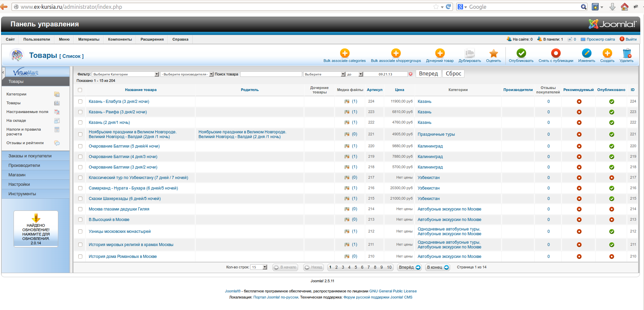Click the date field showing 09.21.13
The image size is (644, 310).
click(x=386, y=74)
